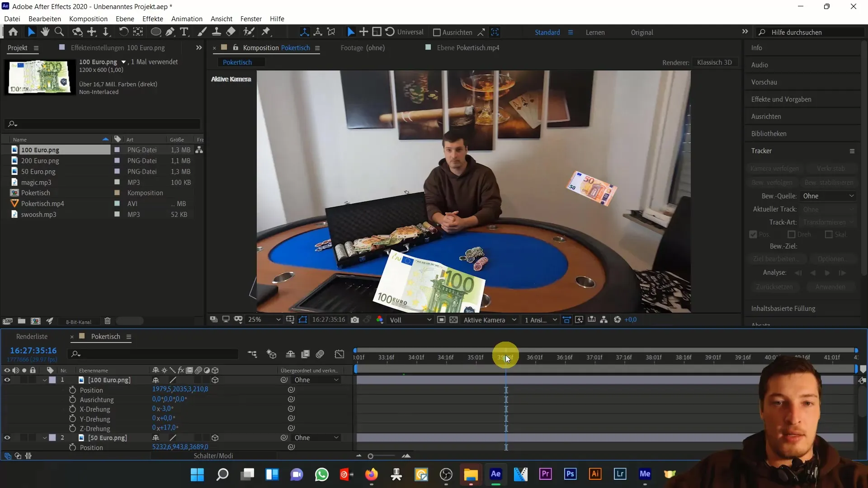Open parent dropdown of 100 Euro.png layer

point(316,380)
